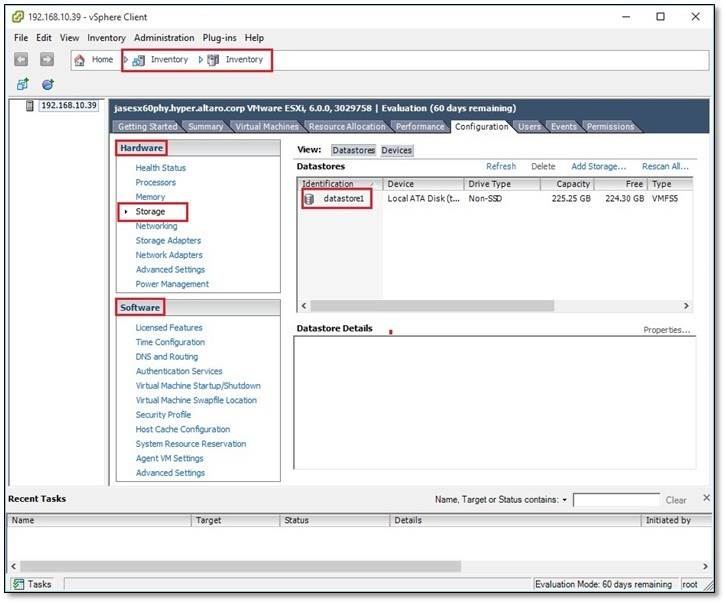Select the host server icon in tree
This screenshot has height=604, width=726.
(30, 106)
